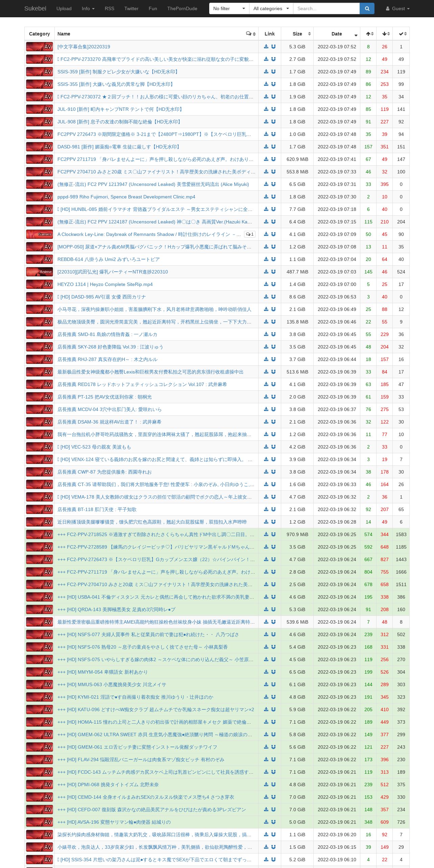Viewport: 434px width, 868px height.
Task: Download torrent file for HEYZO 1314 row
Action: pos(266,284)
